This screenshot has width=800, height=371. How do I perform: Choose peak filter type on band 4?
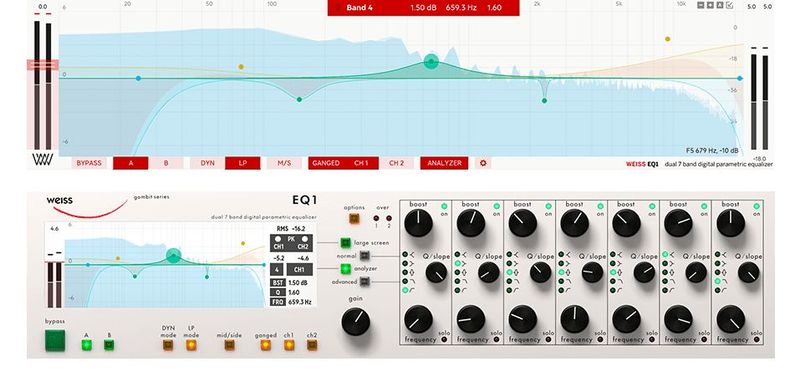click(561, 273)
